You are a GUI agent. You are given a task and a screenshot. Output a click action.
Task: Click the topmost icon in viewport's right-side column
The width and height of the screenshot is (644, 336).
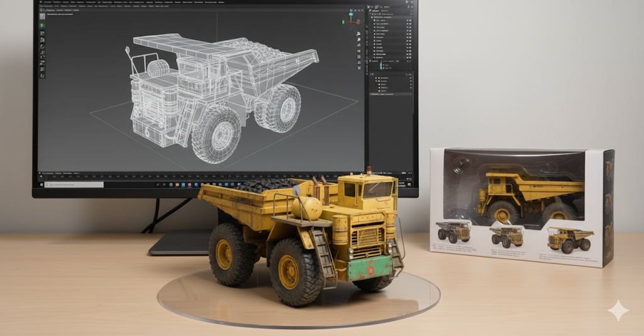click(359, 34)
